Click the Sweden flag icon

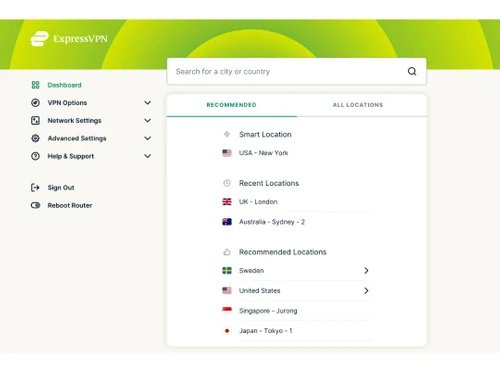point(227,270)
